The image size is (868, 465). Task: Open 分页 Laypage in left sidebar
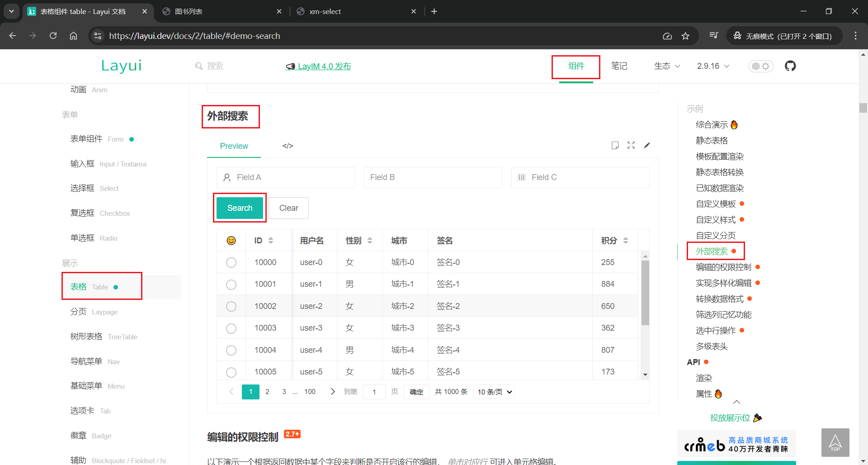click(94, 312)
